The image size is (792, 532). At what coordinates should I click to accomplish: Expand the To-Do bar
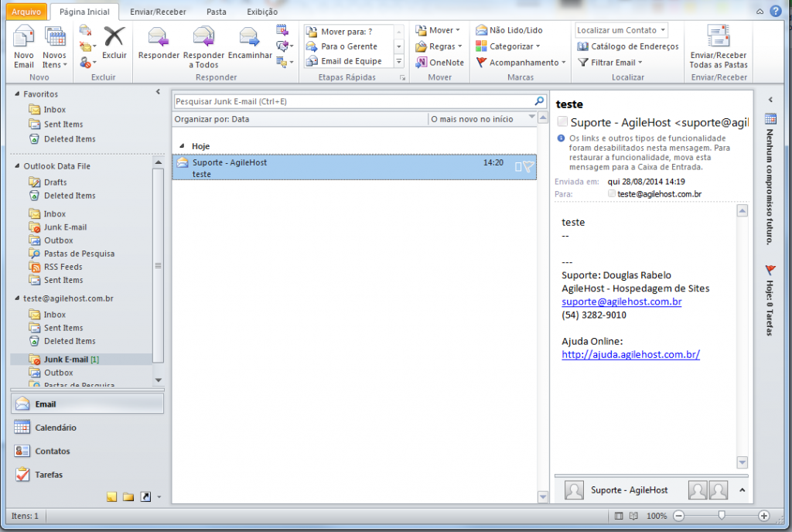pos(770,100)
